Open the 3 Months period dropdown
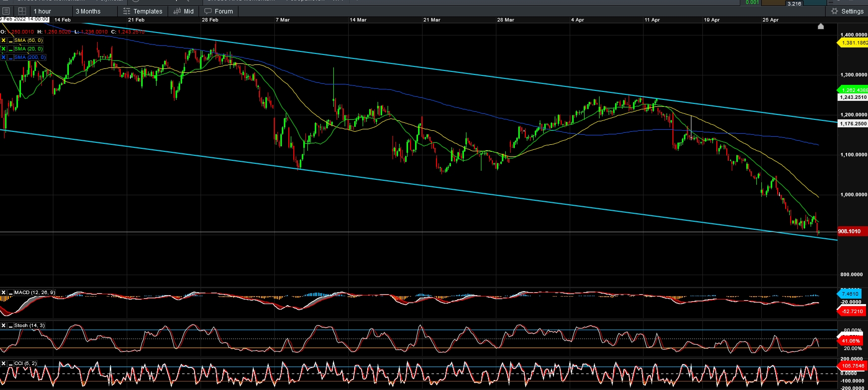Screen dimensions: 868x390 point(88,11)
